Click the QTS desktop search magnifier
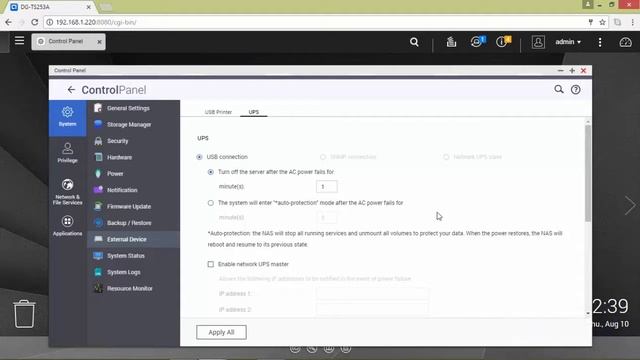Screen dimensions: 640x360 pyautogui.click(x=414, y=42)
